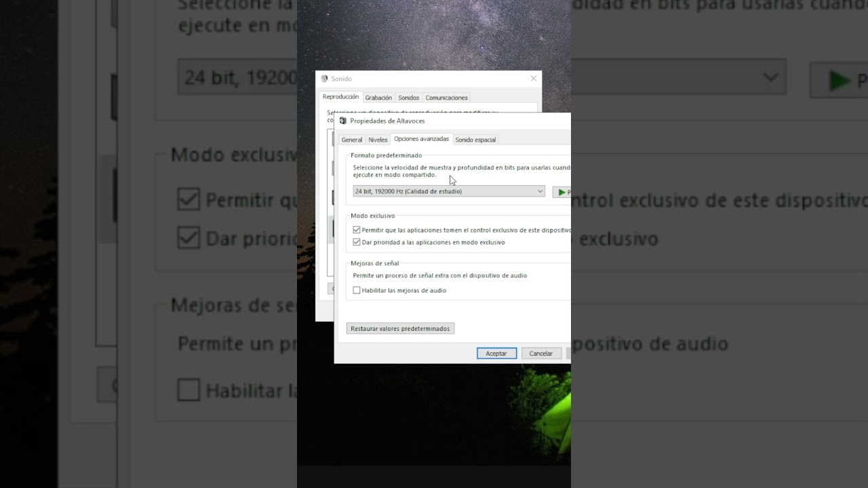Click the speaker icon in Sonido title bar

point(324,79)
